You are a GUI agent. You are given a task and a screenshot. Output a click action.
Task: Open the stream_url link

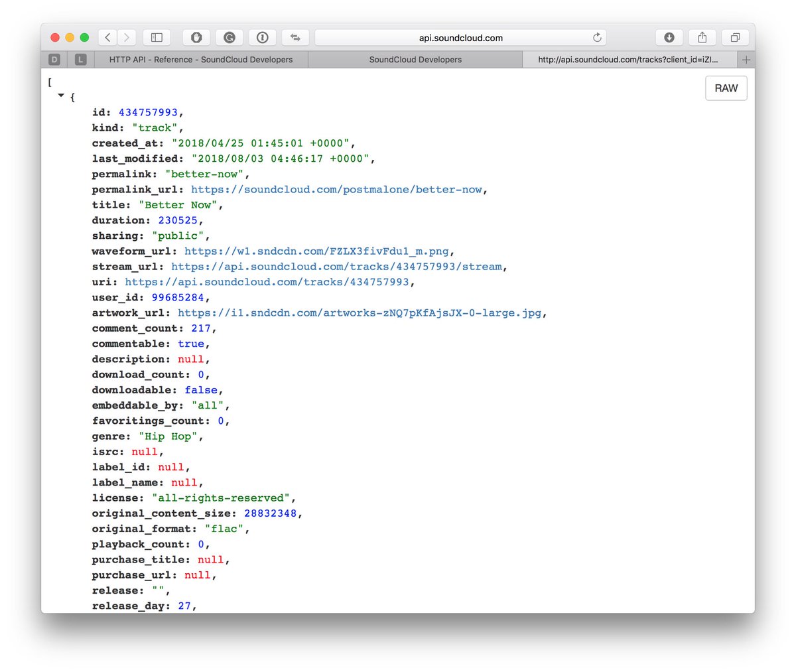[x=336, y=267]
